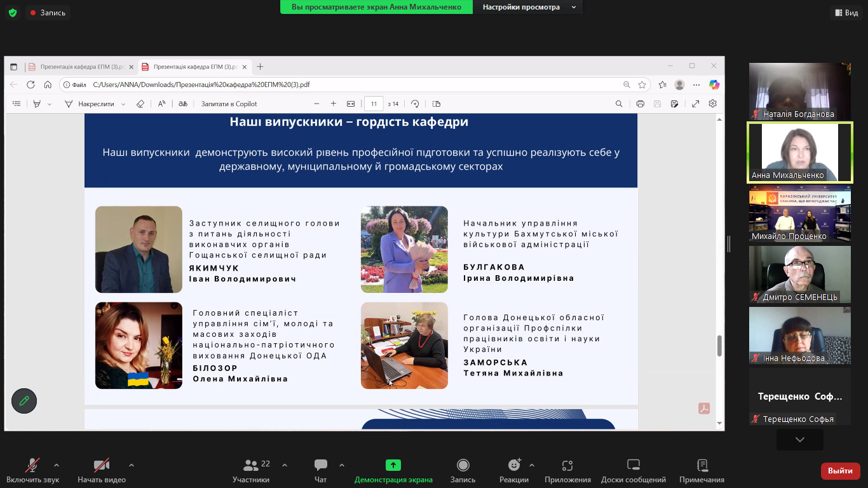Open the Zoom Reactions panel
The image size is (868, 488).
(x=513, y=470)
